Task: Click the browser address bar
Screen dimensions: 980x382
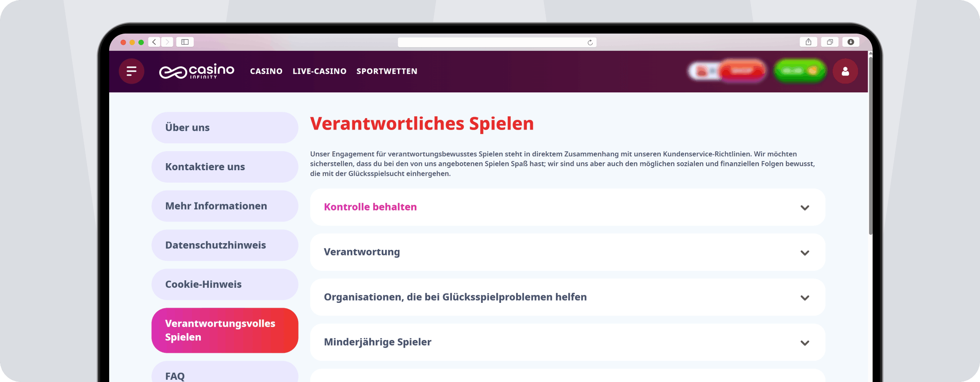Action: point(497,42)
